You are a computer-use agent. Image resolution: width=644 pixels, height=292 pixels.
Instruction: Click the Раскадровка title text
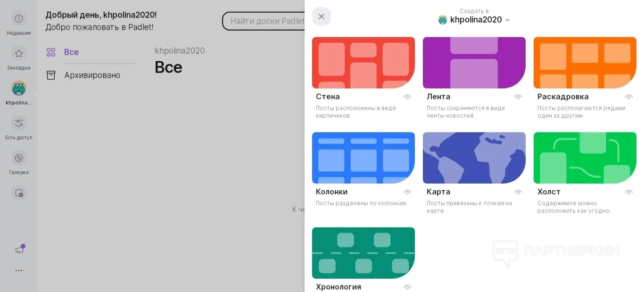coord(563,97)
